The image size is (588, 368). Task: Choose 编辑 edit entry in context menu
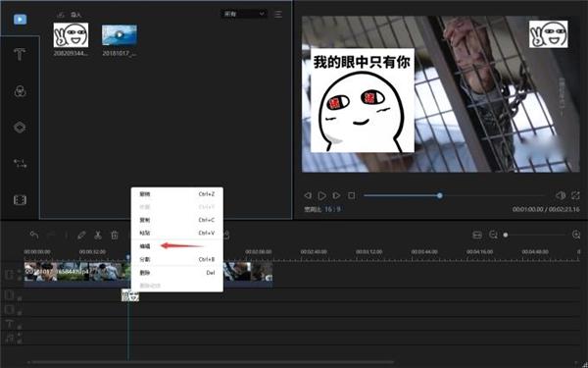tap(177, 246)
